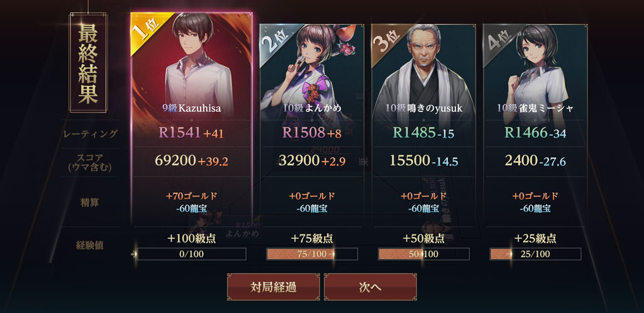Viewport: 644px width, 313px height.
Task: Click the 最終結果 title banner
Action: 88,62
